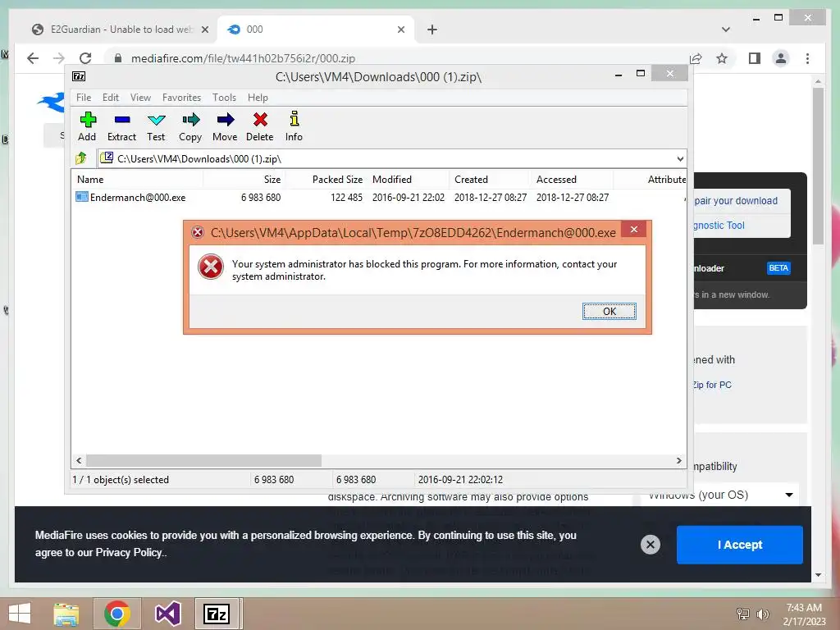
Task: Open File Explorer from the taskbar
Action: click(66, 614)
